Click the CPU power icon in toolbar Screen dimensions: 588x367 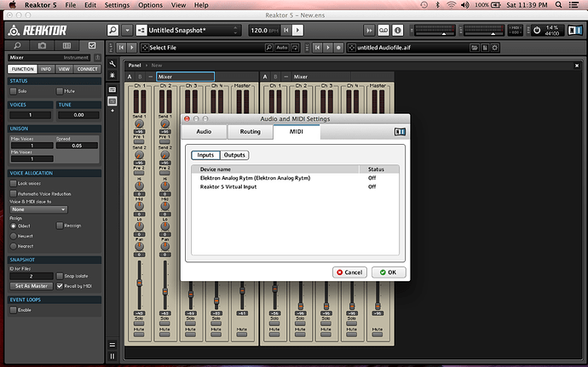click(x=538, y=30)
